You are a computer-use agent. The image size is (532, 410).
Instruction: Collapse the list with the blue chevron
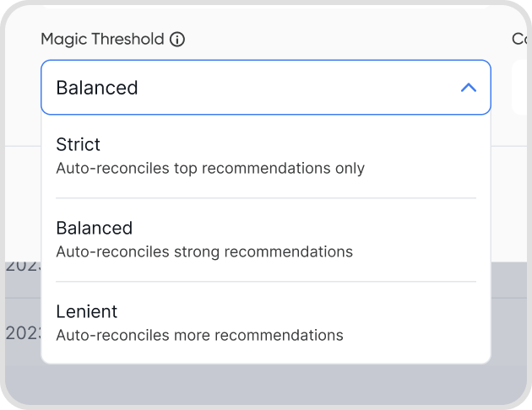point(469,88)
